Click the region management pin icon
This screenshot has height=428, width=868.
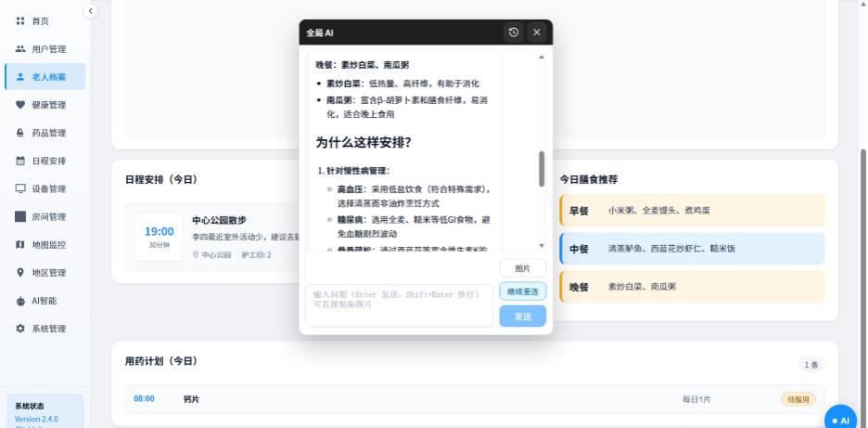pos(20,273)
